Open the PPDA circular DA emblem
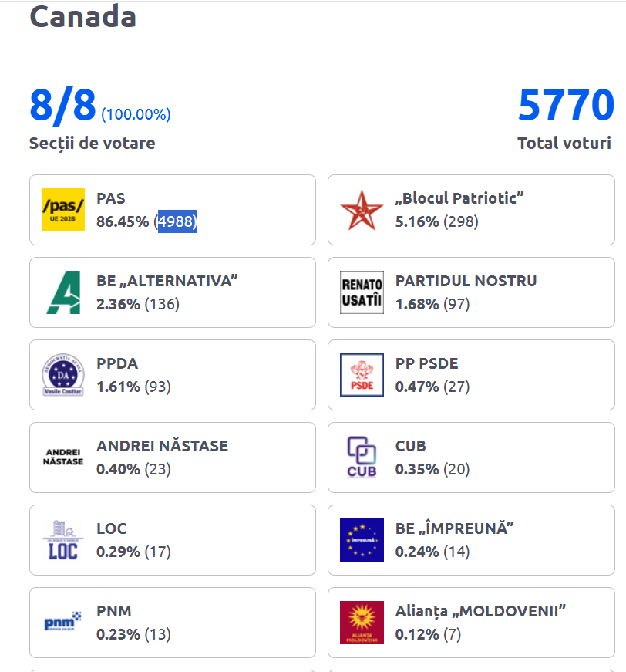Viewport: 626px width, 672px height. (x=63, y=375)
